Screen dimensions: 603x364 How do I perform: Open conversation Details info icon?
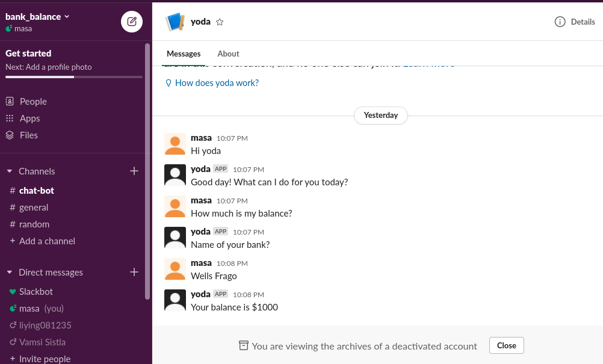pyautogui.click(x=560, y=22)
